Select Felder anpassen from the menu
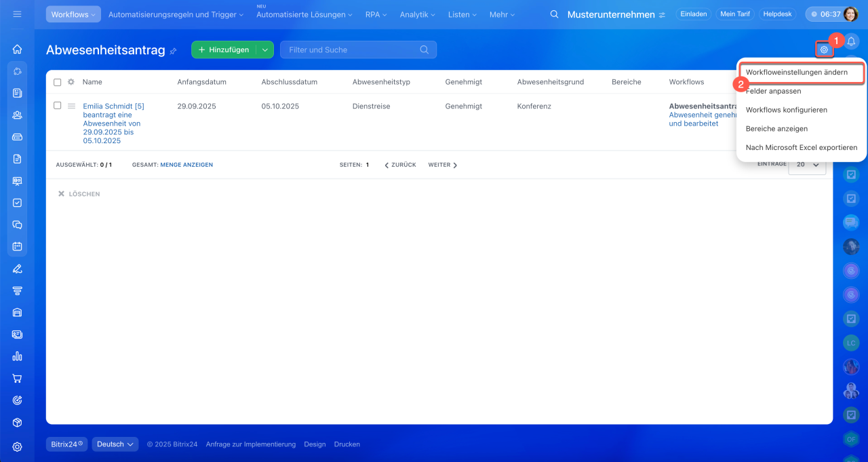 point(773,91)
